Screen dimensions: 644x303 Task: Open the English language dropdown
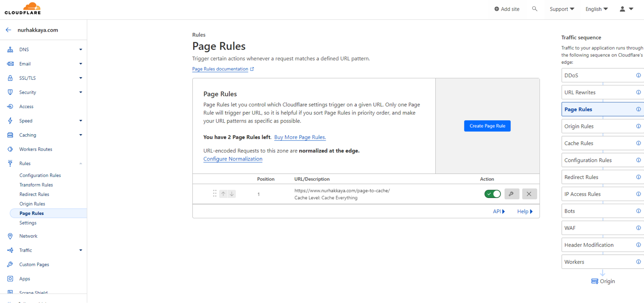pyautogui.click(x=597, y=9)
